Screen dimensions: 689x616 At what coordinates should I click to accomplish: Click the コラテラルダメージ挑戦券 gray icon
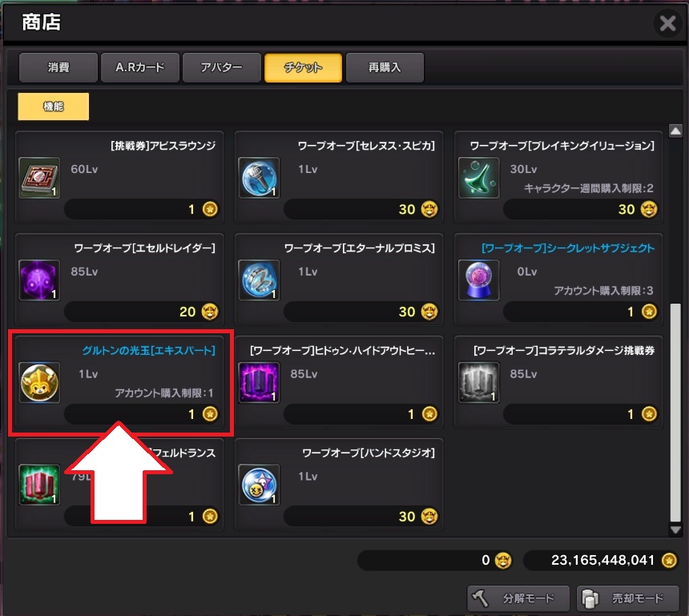(x=478, y=382)
